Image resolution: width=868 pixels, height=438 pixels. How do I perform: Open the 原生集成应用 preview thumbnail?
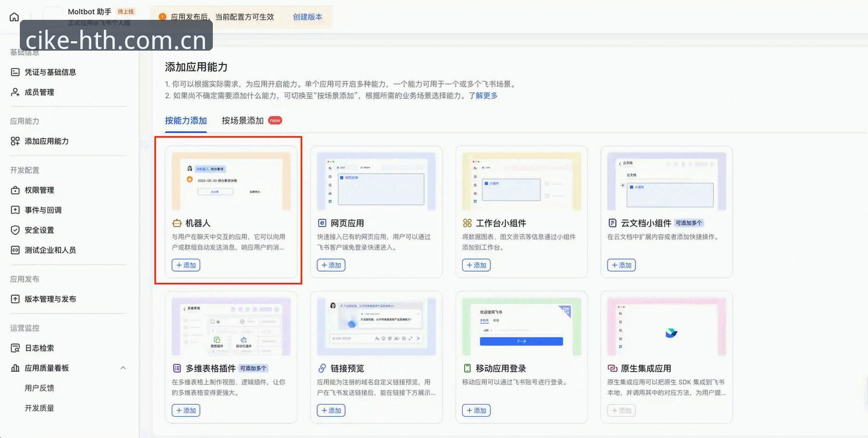(x=667, y=326)
